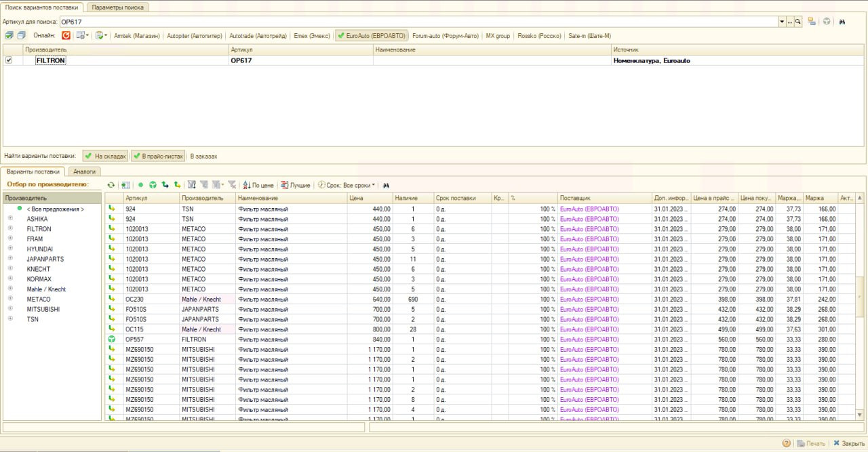Click the green dot icon in offers toolbar
The height and width of the screenshot is (452, 868).
click(x=141, y=185)
